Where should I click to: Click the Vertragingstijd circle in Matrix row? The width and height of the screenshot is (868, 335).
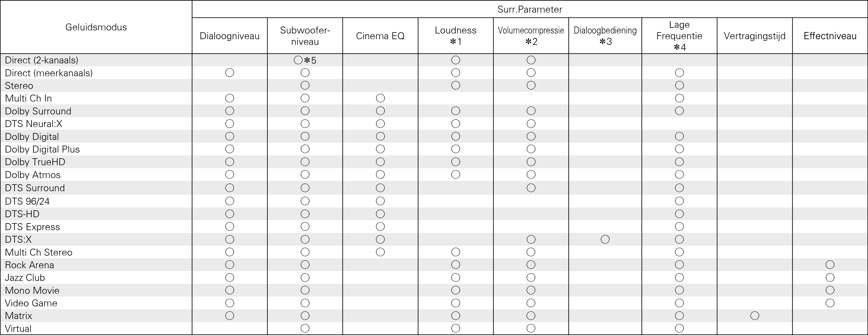754,316
